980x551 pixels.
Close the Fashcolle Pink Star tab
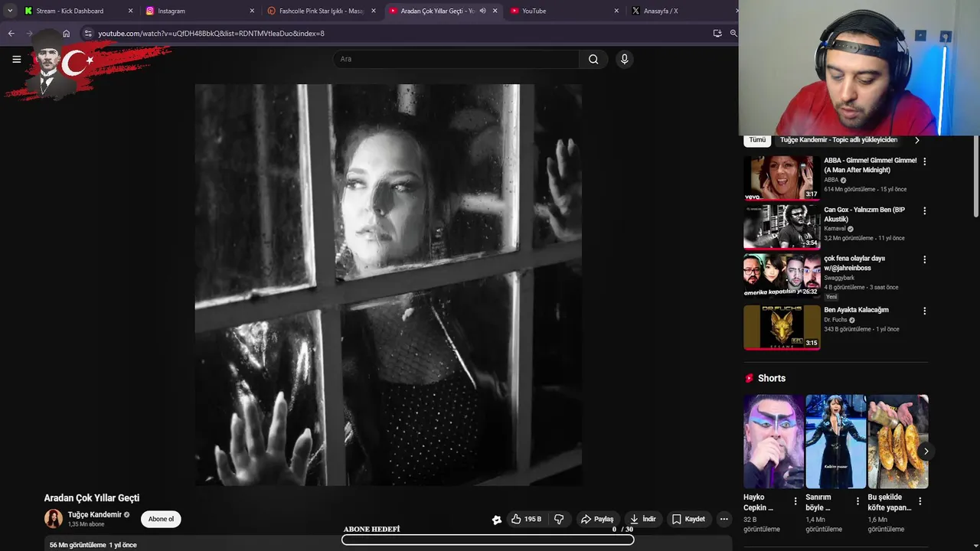[x=374, y=11]
